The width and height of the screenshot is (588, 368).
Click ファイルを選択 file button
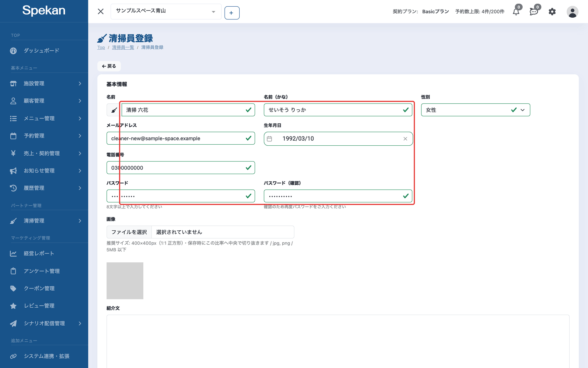(x=129, y=232)
